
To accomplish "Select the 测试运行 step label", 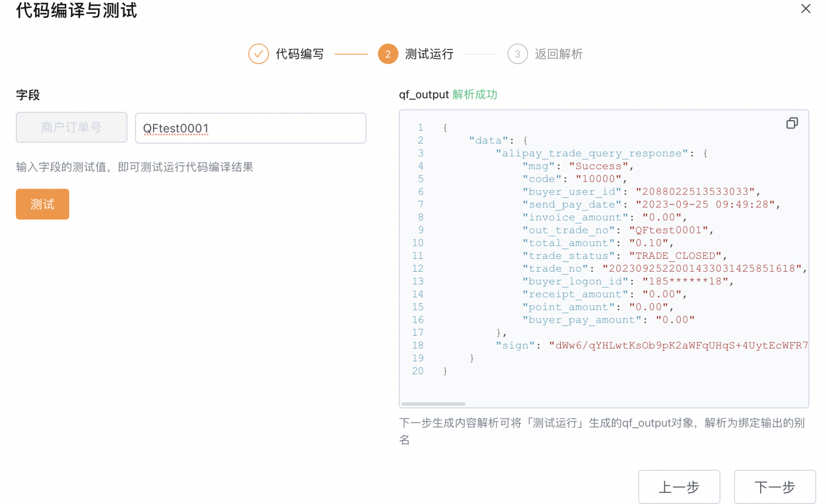I will [x=429, y=54].
